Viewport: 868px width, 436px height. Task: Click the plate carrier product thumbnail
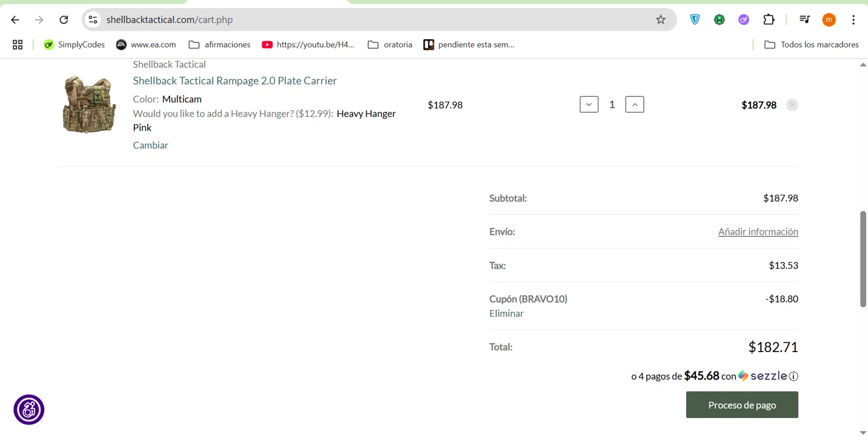coord(89,104)
